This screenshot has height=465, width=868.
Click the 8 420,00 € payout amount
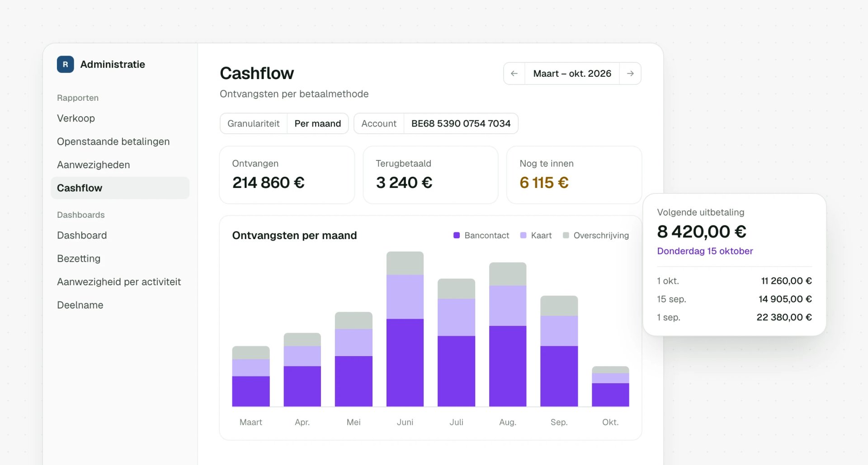click(x=702, y=231)
